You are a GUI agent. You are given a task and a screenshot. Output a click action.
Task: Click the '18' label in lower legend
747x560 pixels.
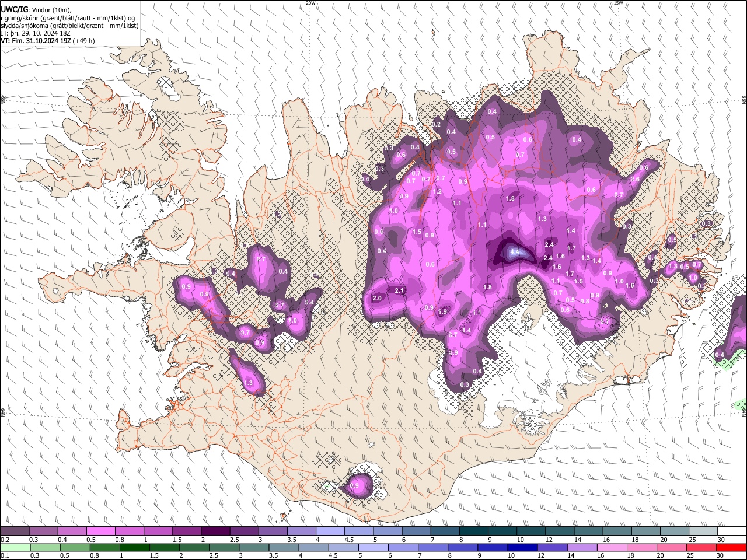tap(630, 556)
